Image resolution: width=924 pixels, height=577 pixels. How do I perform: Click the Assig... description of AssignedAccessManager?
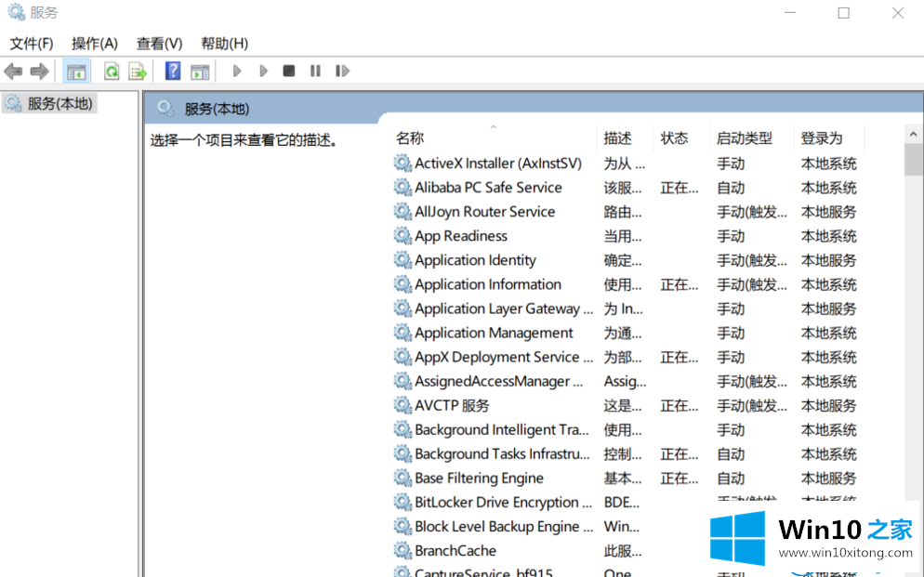(625, 382)
